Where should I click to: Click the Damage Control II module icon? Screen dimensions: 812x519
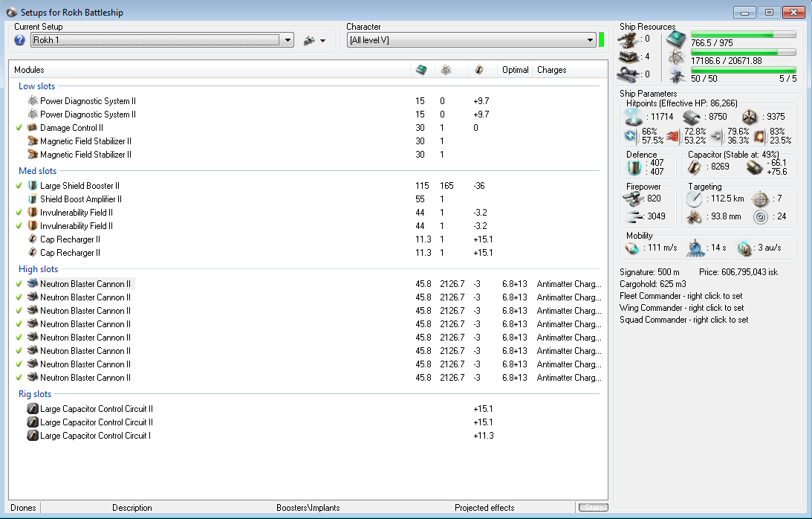(x=33, y=128)
